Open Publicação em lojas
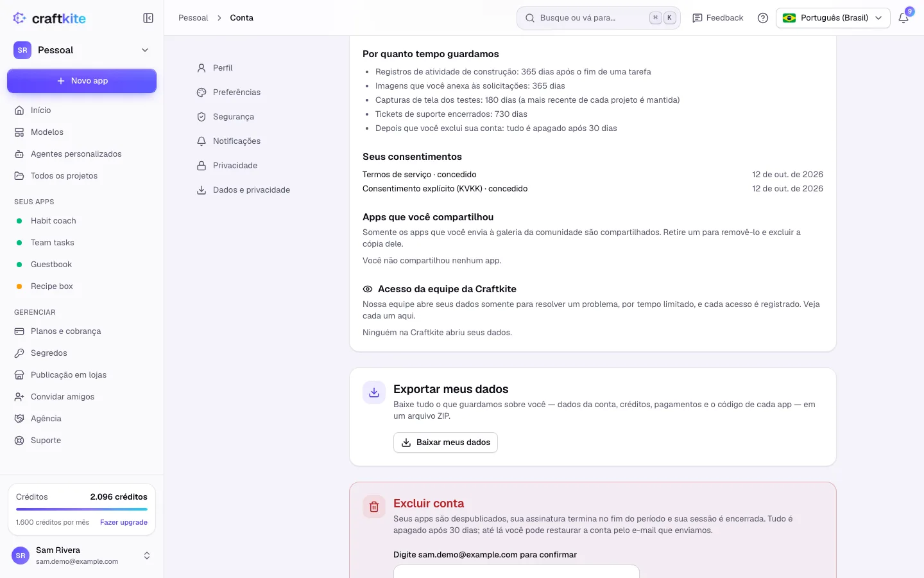The width and height of the screenshot is (924, 578). click(81, 375)
